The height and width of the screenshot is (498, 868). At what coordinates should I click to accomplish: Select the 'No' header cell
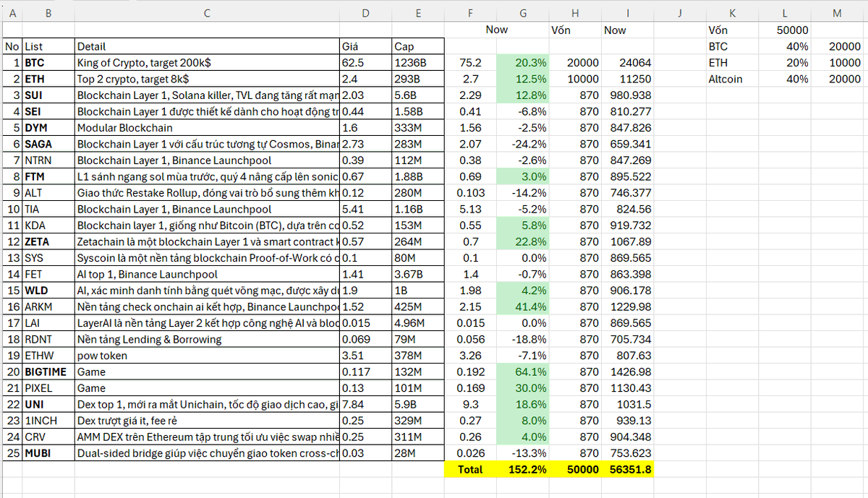[x=12, y=46]
